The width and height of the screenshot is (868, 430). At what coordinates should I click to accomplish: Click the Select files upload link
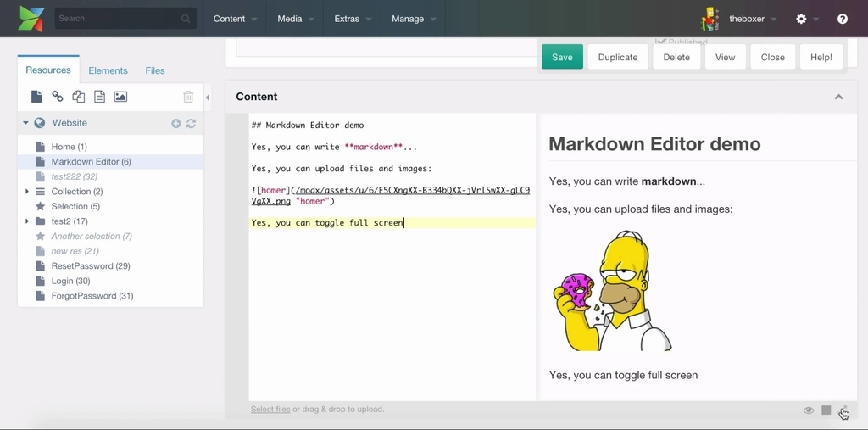click(x=270, y=410)
